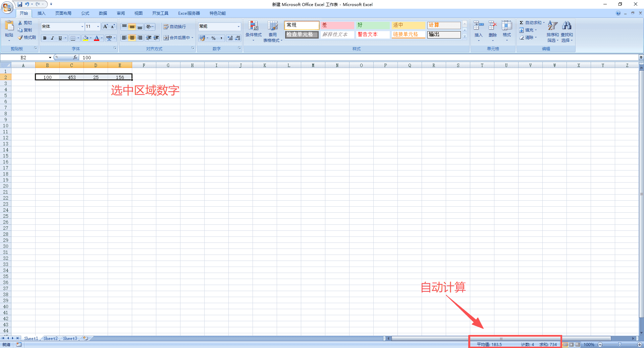
Task: Open the font size dropdown
Action: coord(98,26)
